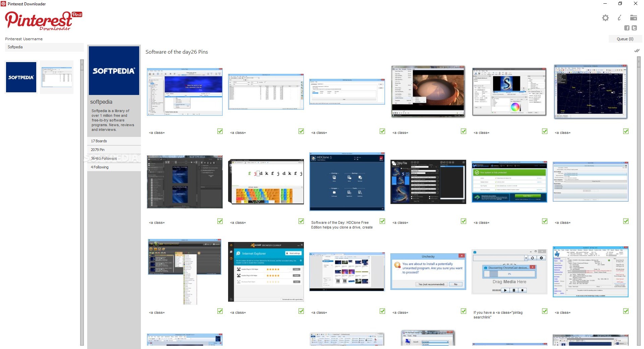
Task: Open the green "fully protected" pin thumbnail
Action: click(x=509, y=182)
